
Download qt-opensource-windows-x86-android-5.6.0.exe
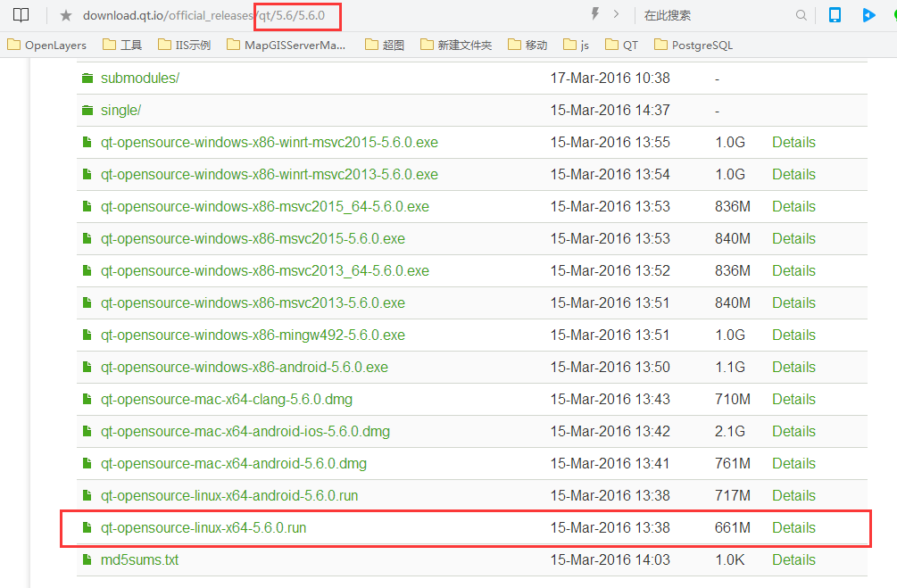pos(245,367)
